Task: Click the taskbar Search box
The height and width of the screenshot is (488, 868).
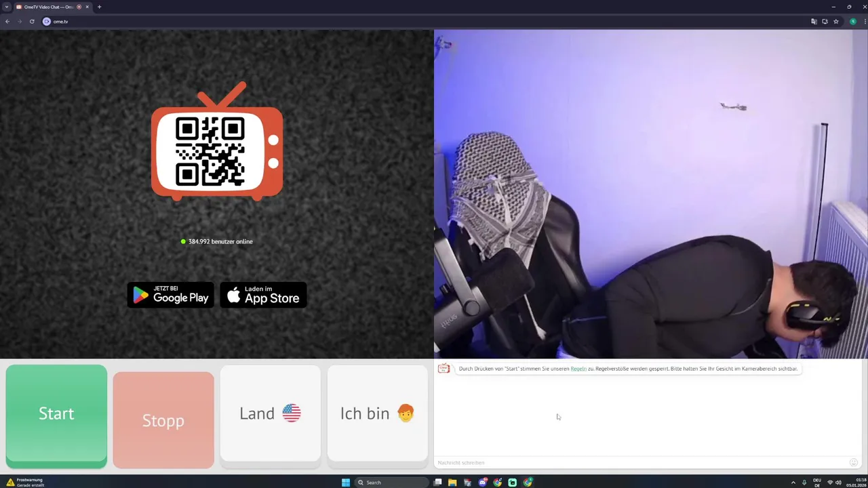Action: (392, 483)
